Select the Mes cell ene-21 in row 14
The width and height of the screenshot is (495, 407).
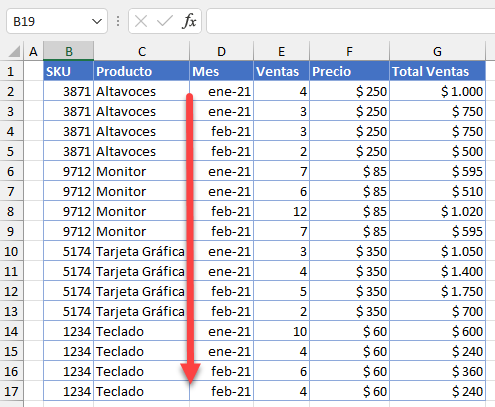[x=221, y=331]
